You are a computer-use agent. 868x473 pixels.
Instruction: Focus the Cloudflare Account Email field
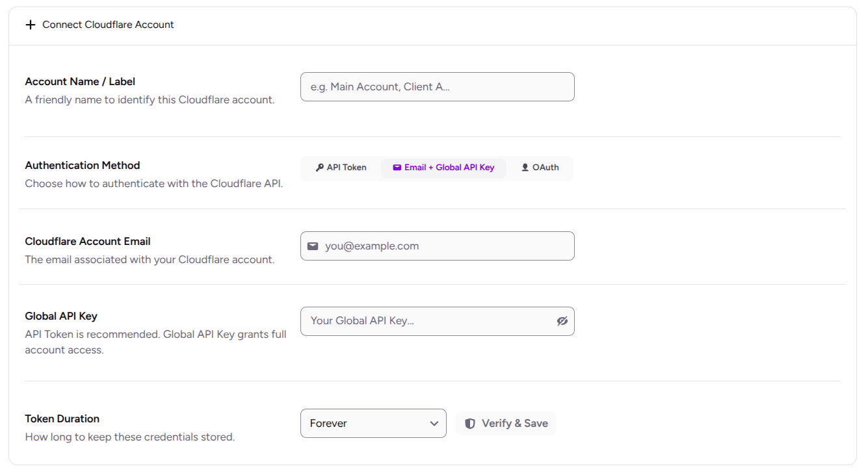pyautogui.click(x=438, y=246)
